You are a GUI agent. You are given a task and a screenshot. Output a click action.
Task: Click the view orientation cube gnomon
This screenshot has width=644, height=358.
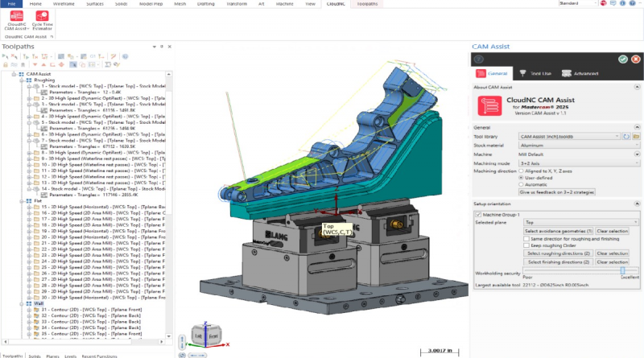click(x=207, y=335)
